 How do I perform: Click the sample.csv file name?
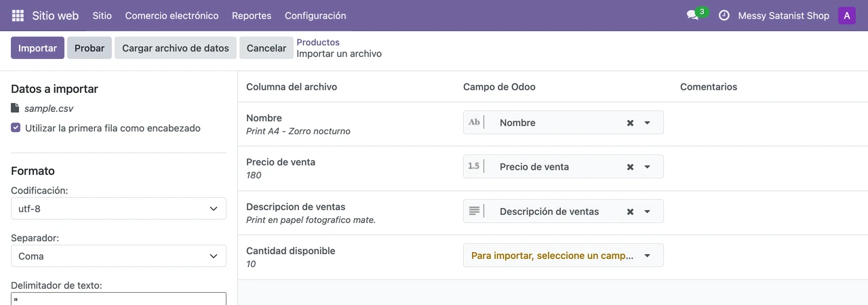[x=49, y=108]
